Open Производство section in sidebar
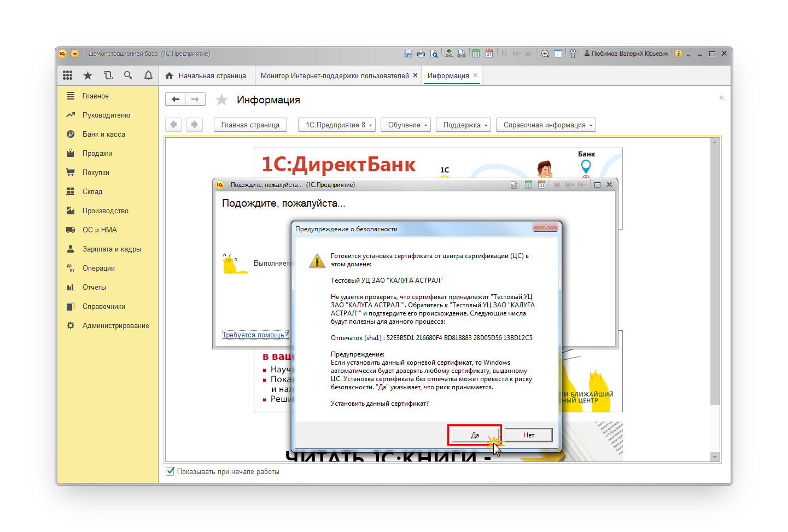Image resolution: width=788 pixels, height=532 pixels. [x=107, y=211]
